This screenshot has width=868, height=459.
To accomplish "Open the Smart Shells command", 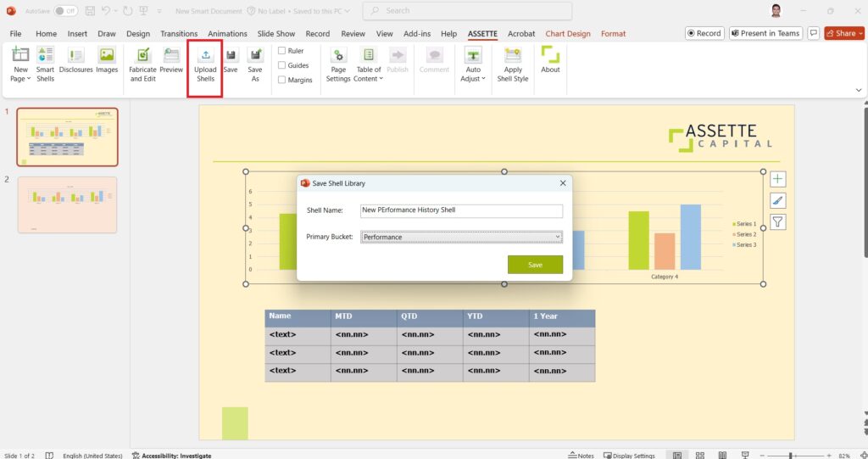I will click(46, 64).
